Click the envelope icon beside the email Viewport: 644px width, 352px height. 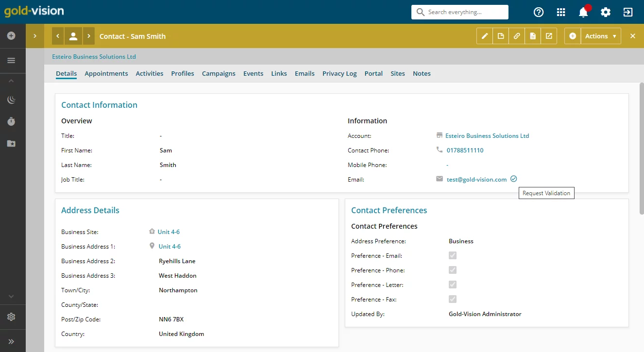(x=440, y=179)
